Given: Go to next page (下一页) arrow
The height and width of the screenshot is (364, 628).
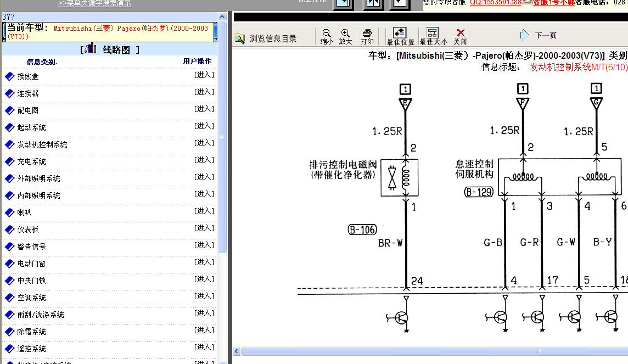Looking at the screenshot, I should [x=524, y=35].
